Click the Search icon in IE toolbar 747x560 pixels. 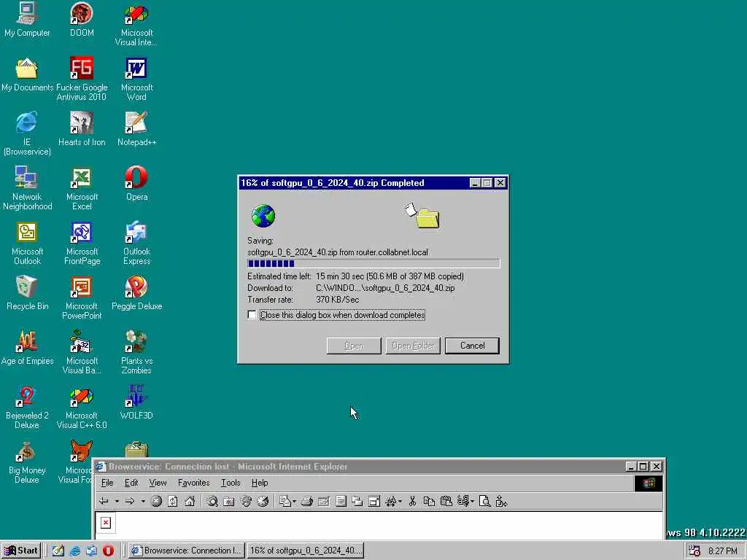click(212, 501)
